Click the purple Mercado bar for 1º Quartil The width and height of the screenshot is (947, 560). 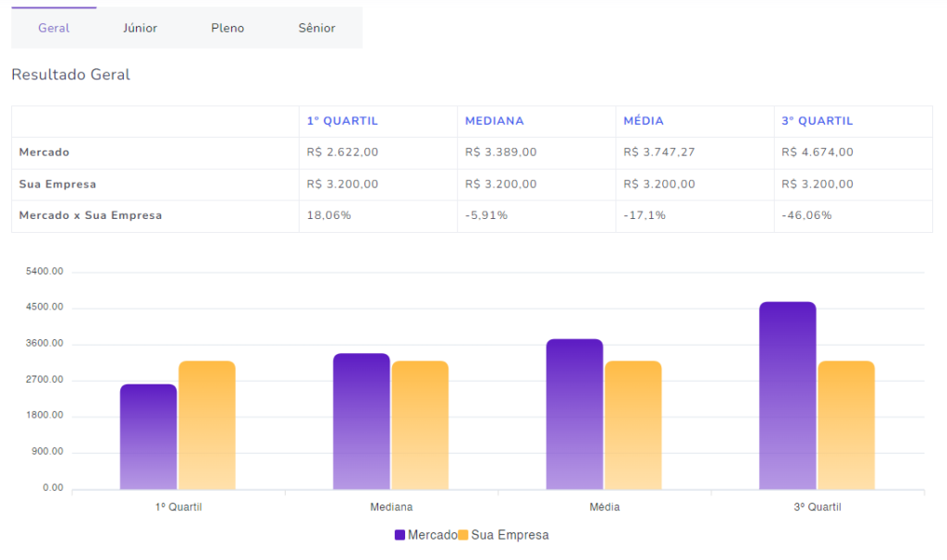click(x=148, y=436)
